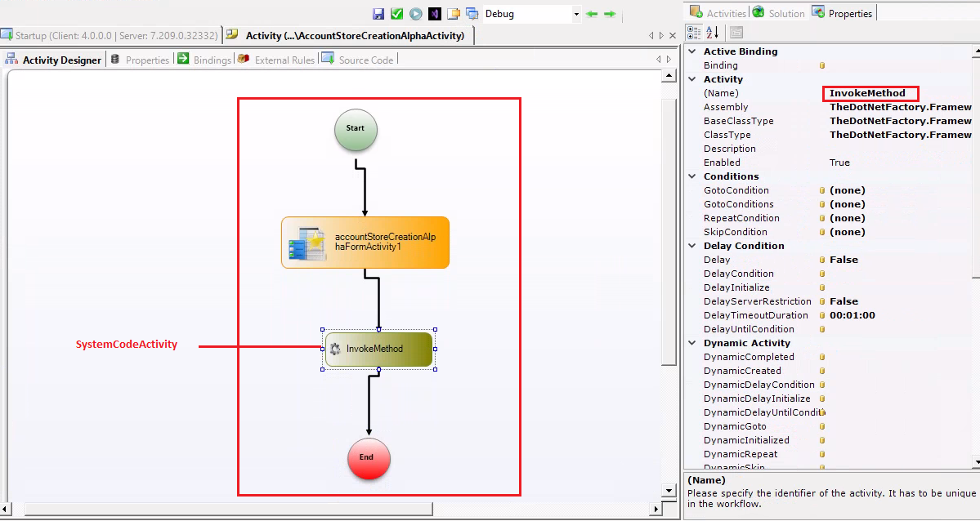Select the InvokeMethod activity node
The height and width of the screenshot is (521, 980).
pos(378,349)
